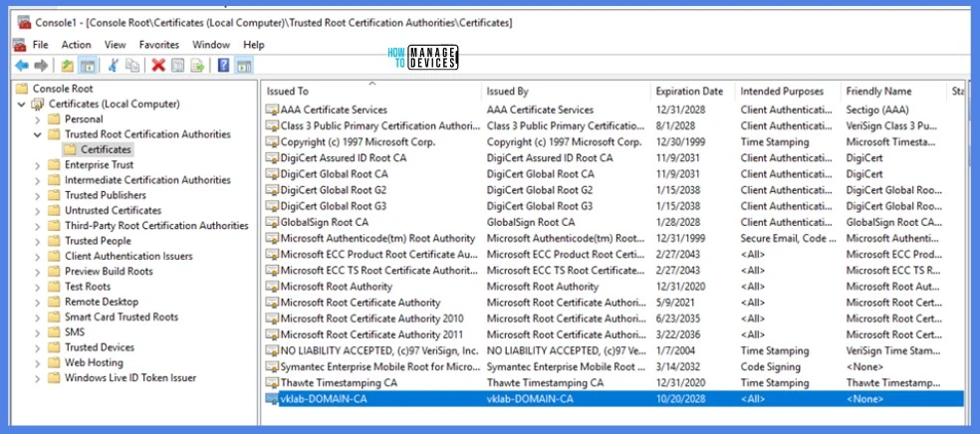This screenshot has height=434, width=980.
Task: Click the Cut scissors toolbar icon
Action: pos(114,65)
